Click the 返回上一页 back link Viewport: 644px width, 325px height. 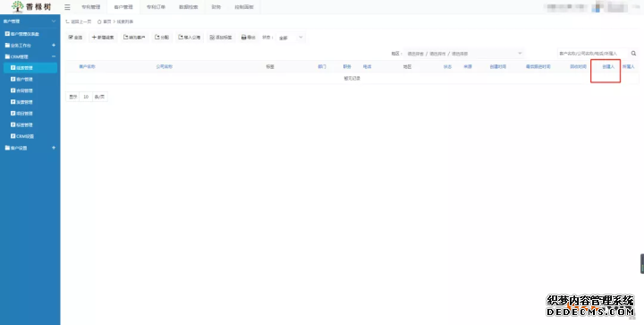click(x=79, y=21)
